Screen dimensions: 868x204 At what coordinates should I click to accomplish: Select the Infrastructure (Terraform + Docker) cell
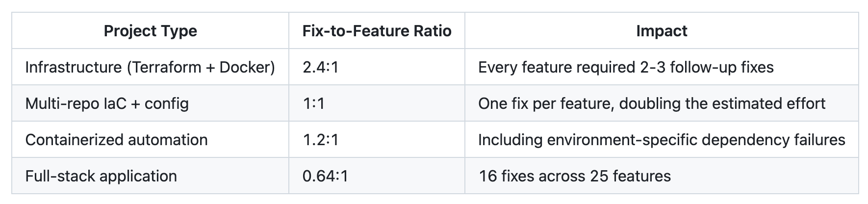(x=150, y=67)
